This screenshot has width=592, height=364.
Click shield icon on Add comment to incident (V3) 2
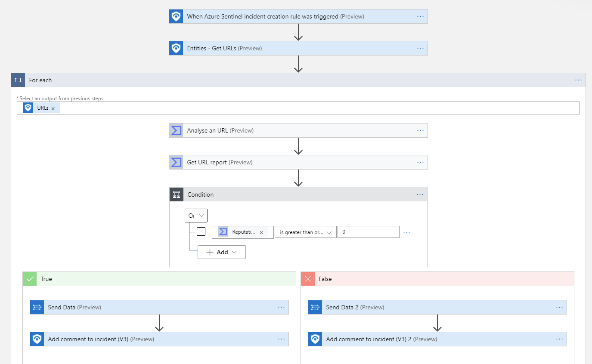click(x=315, y=339)
